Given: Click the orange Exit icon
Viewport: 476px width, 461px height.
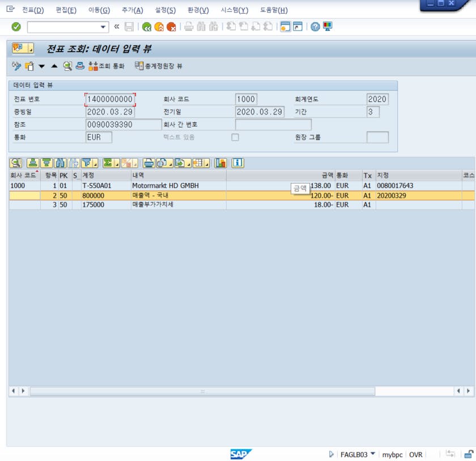Looking at the screenshot, I should click(159, 27).
